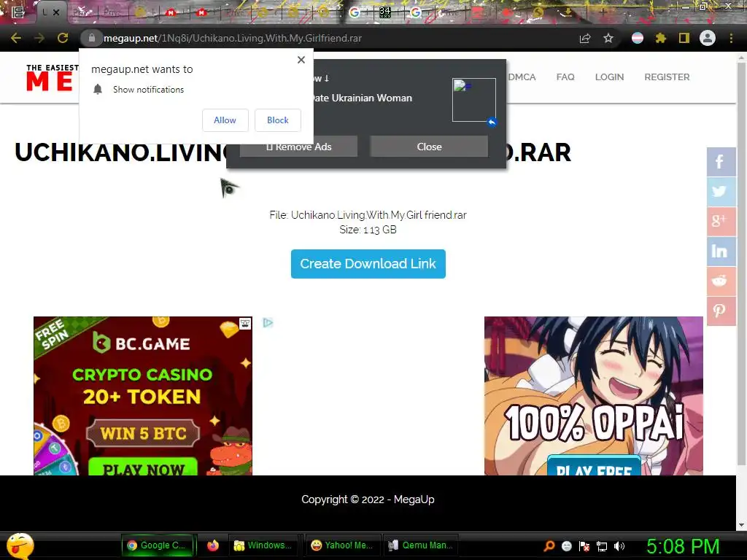
Task: Reload the megaup.net page
Action: (x=63, y=38)
